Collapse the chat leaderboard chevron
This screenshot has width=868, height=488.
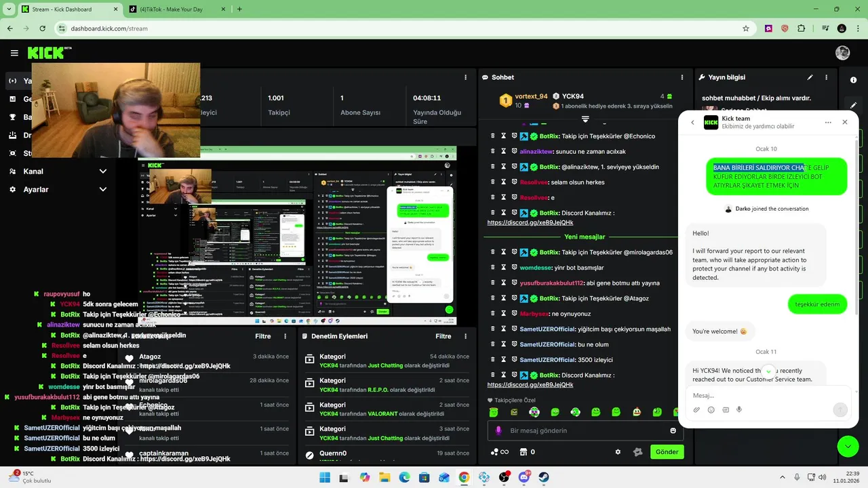[x=585, y=119]
